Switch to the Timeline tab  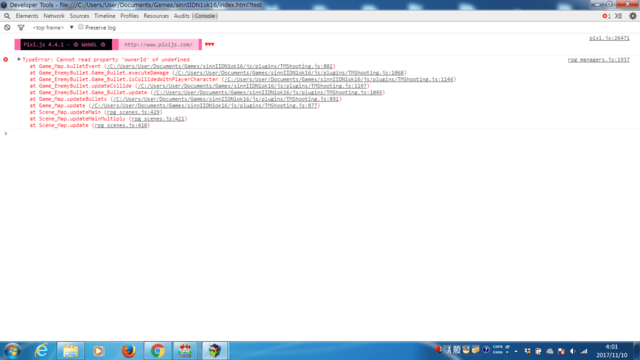tap(104, 16)
